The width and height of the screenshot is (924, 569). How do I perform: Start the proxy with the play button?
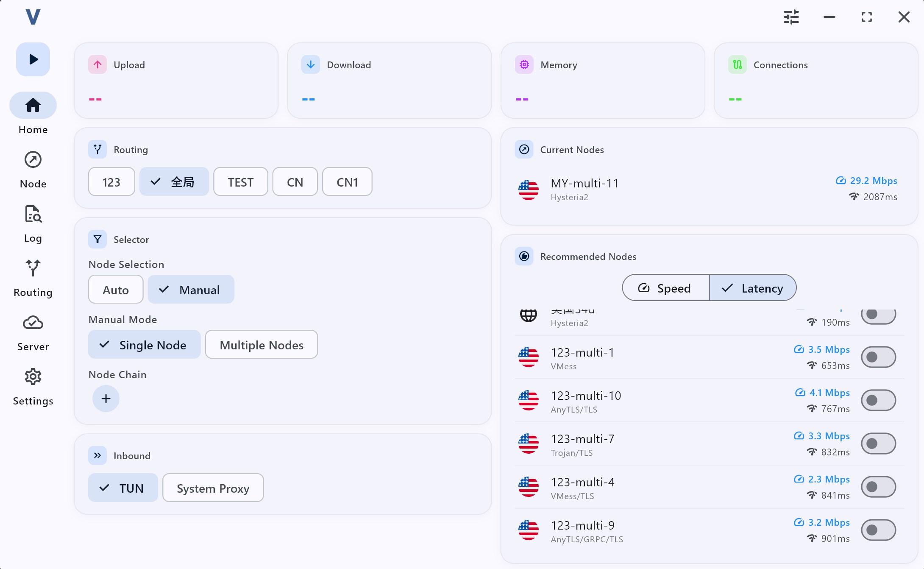click(x=33, y=59)
